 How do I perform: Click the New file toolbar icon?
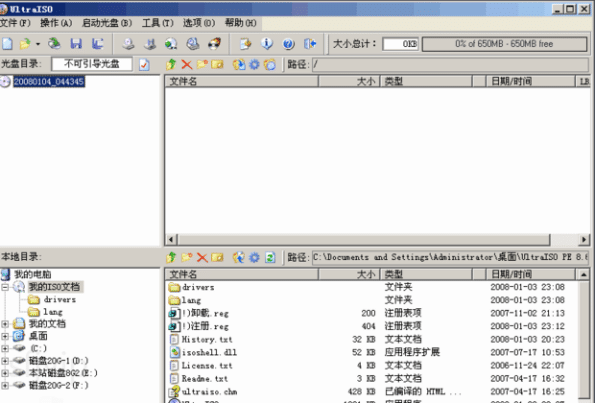click(7, 44)
